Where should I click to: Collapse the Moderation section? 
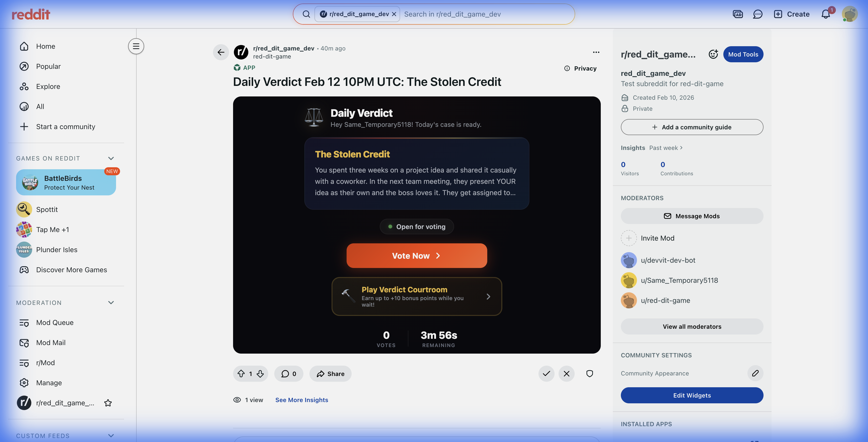pos(111,303)
